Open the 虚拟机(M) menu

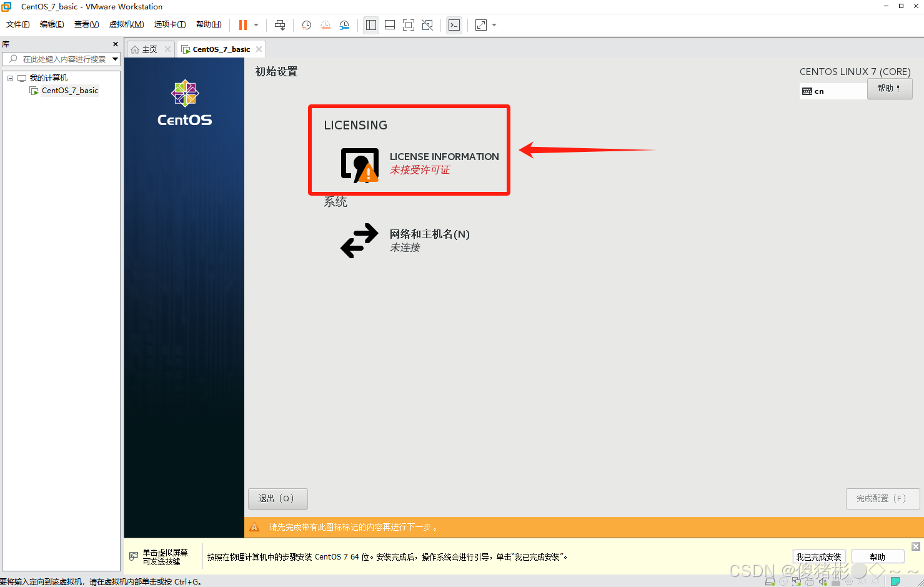(127, 24)
